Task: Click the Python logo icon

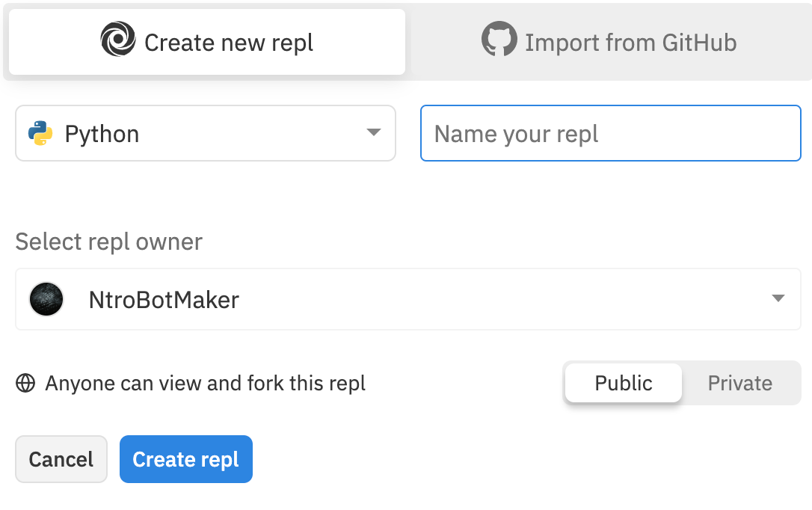Action: [x=40, y=134]
